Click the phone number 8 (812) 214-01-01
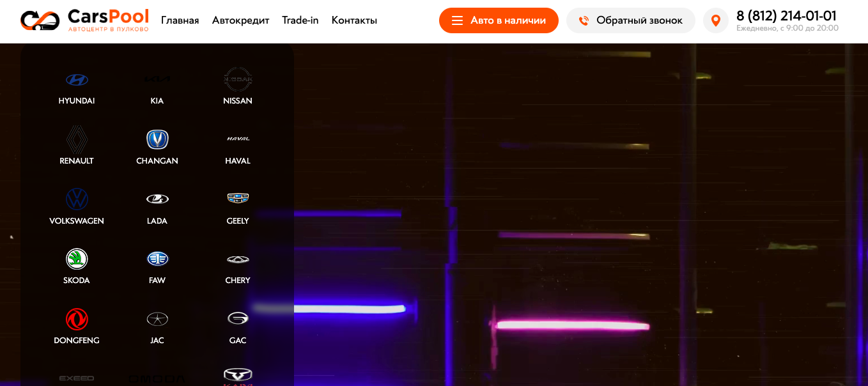The width and height of the screenshot is (868, 386). [x=786, y=16]
